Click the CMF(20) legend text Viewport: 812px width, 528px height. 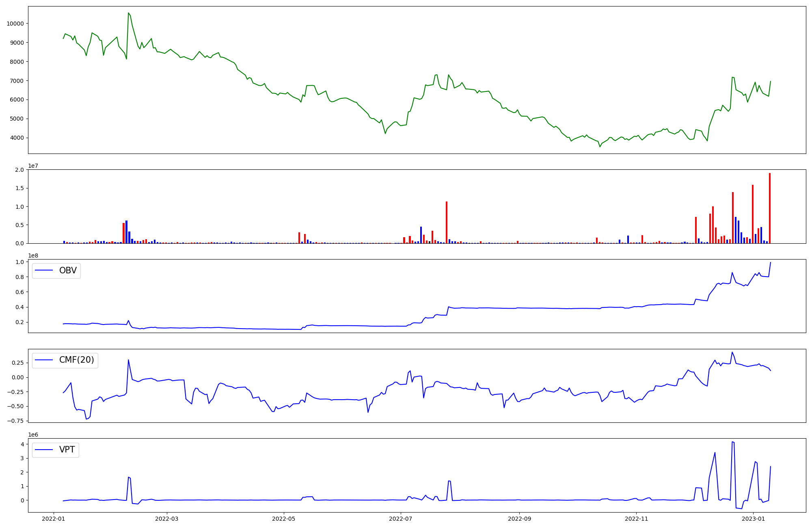click(76, 360)
